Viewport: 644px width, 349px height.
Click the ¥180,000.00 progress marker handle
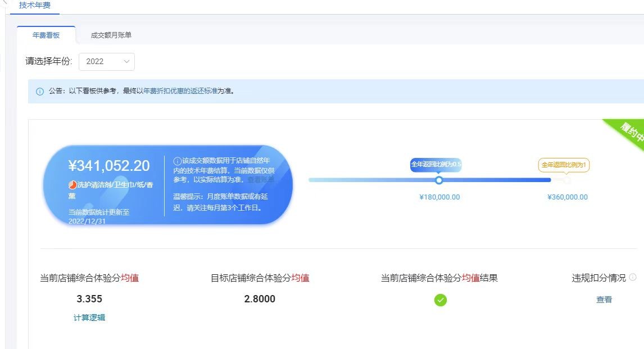[439, 180]
